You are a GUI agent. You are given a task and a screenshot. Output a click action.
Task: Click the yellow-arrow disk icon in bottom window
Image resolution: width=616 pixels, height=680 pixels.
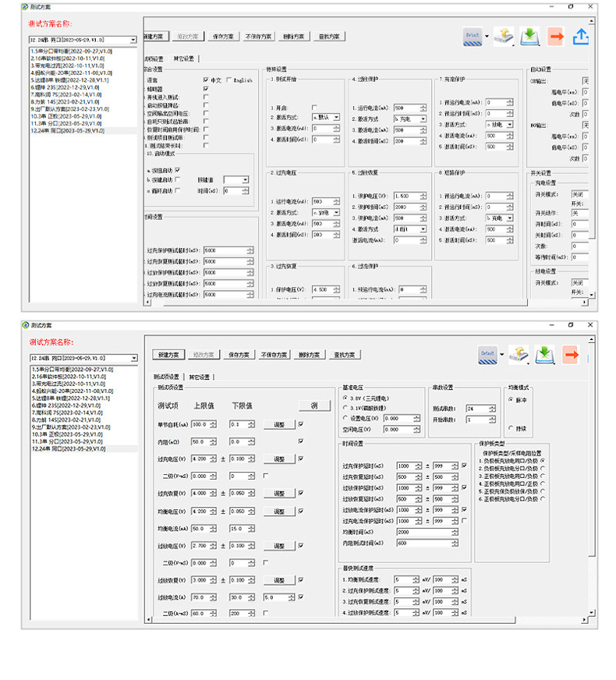[x=519, y=355]
